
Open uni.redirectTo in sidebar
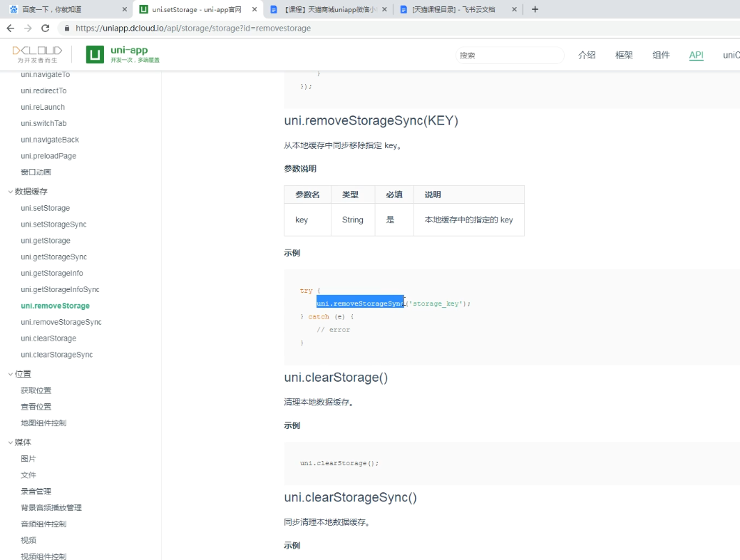tap(43, 90)
